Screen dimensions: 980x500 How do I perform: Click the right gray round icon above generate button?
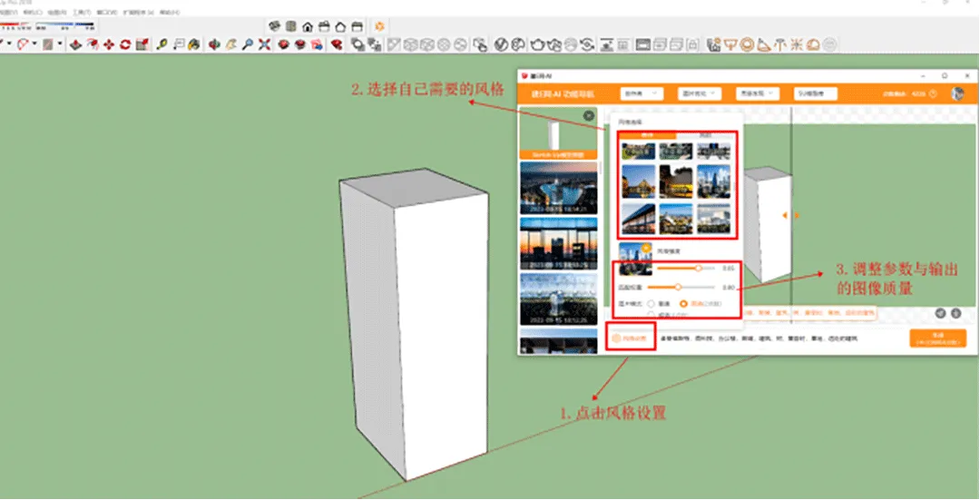click(955, 313)
